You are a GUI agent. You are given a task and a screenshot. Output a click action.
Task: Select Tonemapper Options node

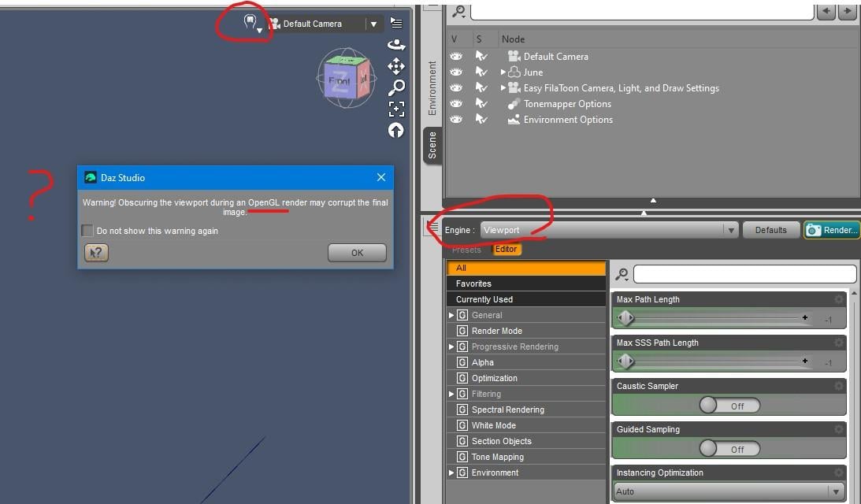click(x=567, y=104)
